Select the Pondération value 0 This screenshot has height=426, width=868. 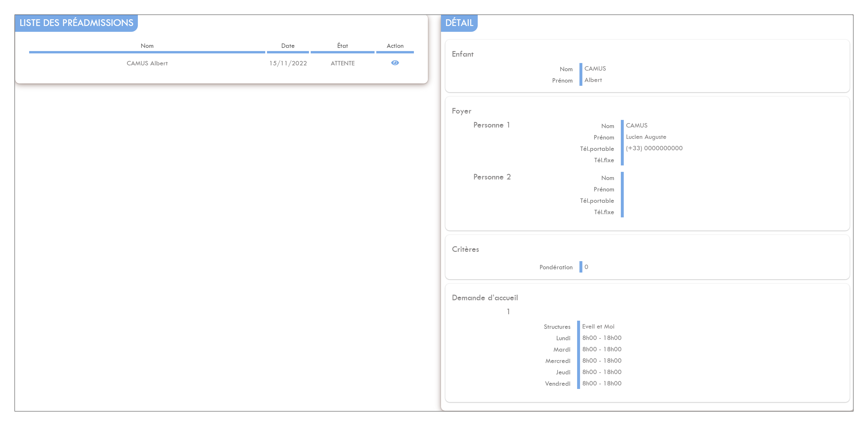click(x=586, y=267)
